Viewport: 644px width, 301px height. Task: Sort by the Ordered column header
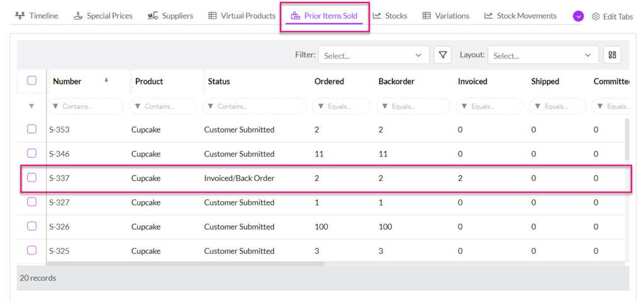click(330, 81)
